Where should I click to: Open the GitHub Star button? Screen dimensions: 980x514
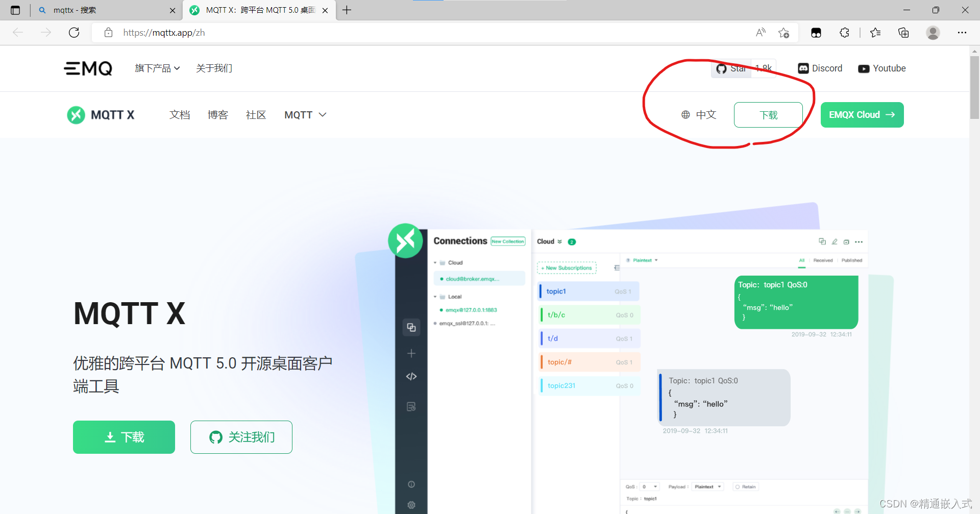[731, 68]
